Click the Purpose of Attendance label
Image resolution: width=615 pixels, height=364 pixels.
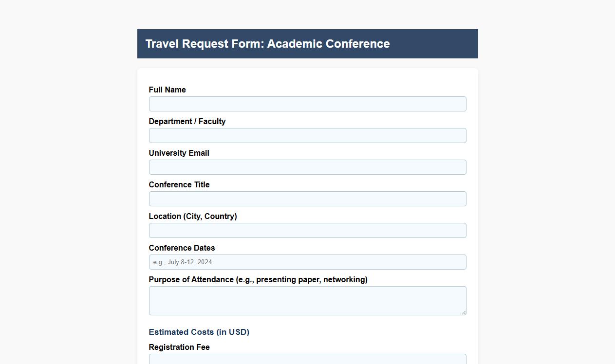(x=258, y=279)
